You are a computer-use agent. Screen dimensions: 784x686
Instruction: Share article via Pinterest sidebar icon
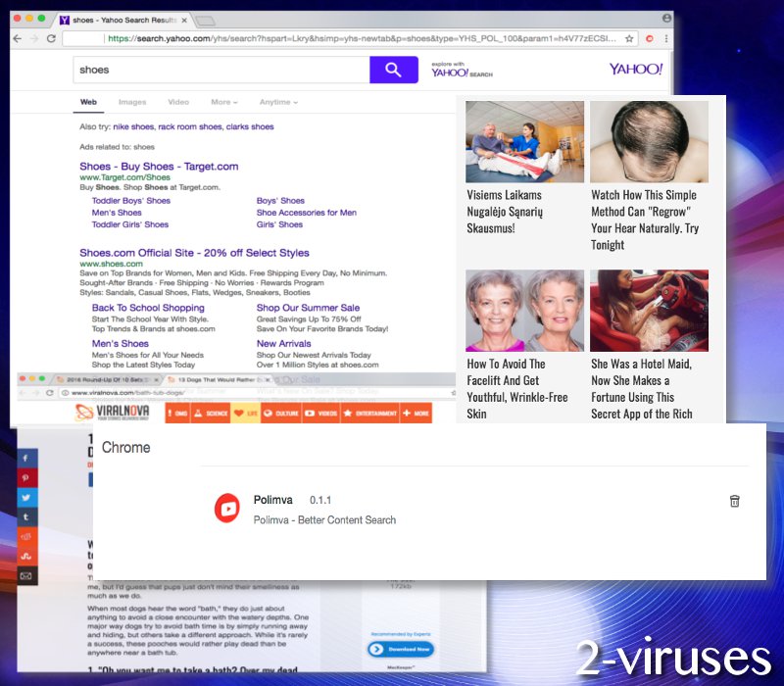coord(27,477)
